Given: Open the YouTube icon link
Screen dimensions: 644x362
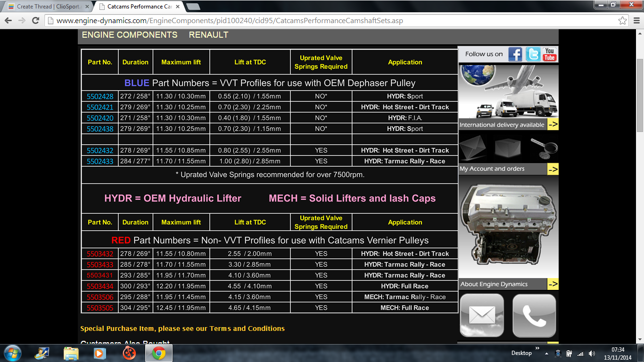Looking at the screenshot, I should point(550,54).
